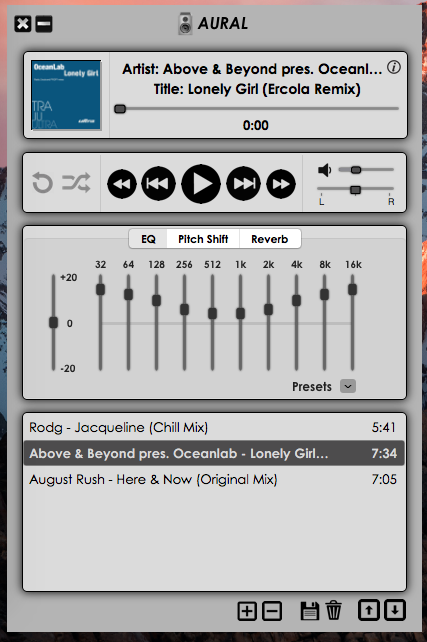The height and width of the screenshot is (642, 427).
Task: Click the 1k EQ band slider
Action: click(240, 322)
